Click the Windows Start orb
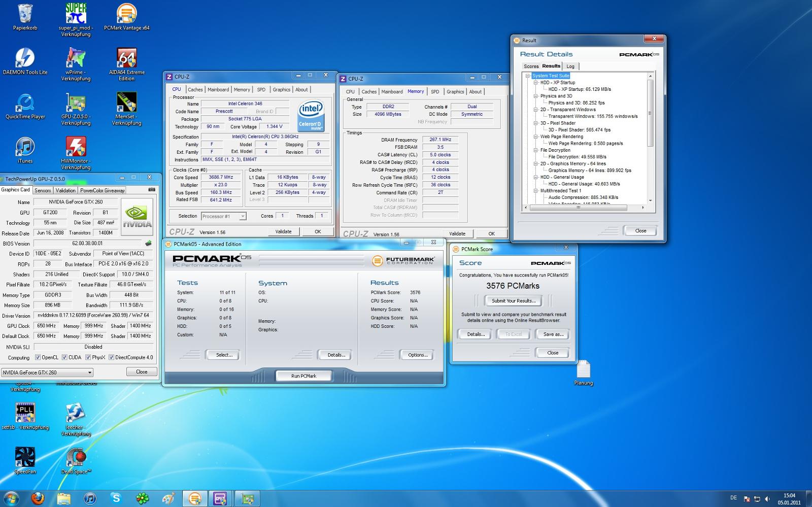 coord(12,498)
